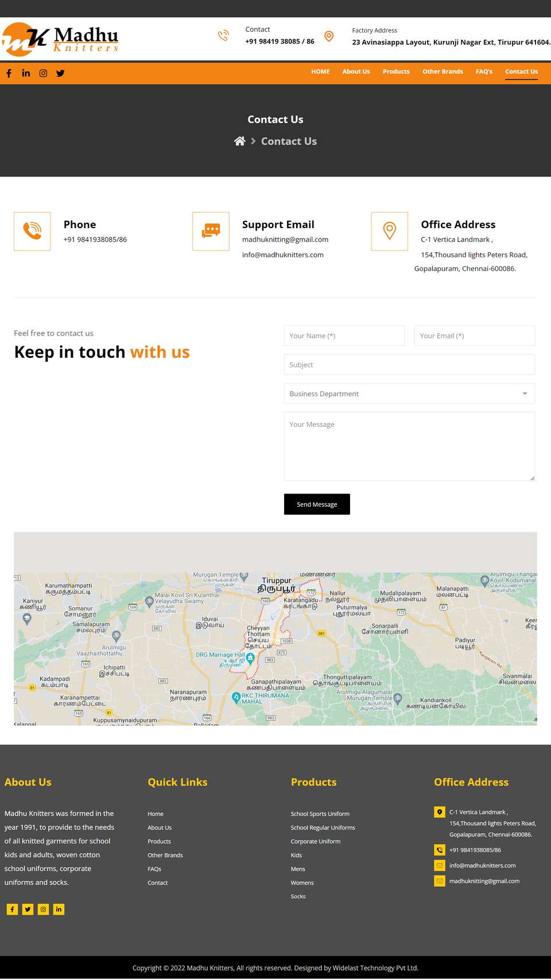Click the yellow Facebook icon in footer
This screenshot has height=980, width=551.
point(12,909)
